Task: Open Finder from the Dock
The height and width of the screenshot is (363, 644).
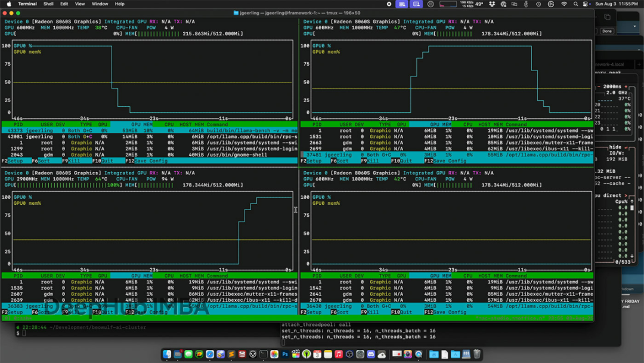Action: tap(168, 355)
